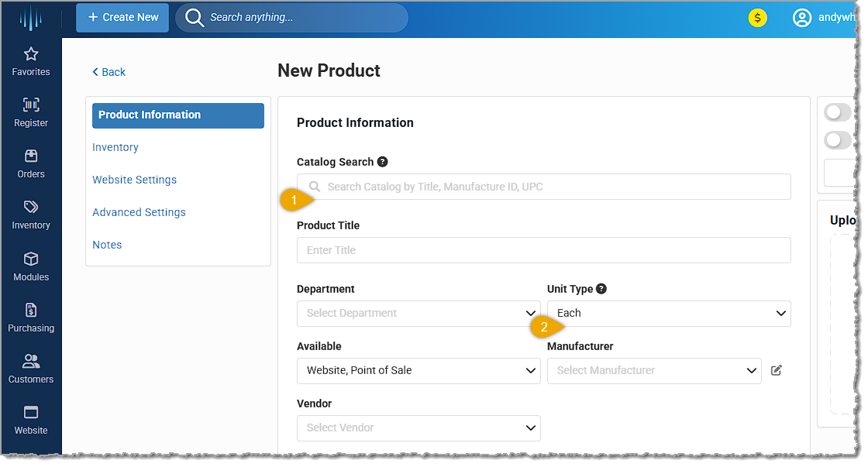Open the Select Manufacturer dropdown
The width and height of the screenshot is (868, 467).
pos(654,371)
